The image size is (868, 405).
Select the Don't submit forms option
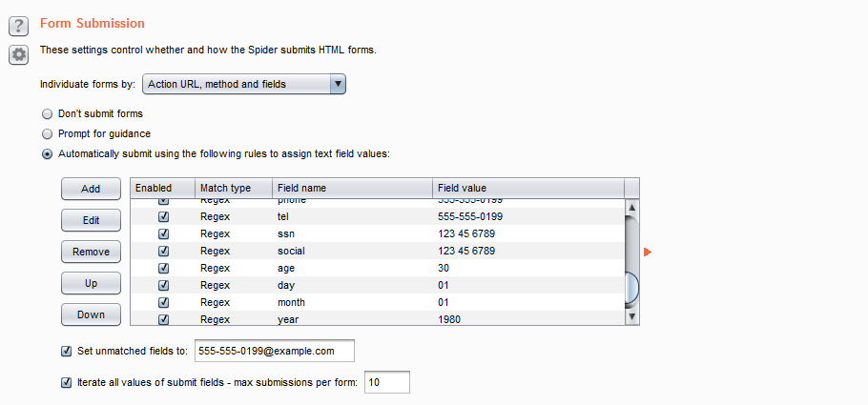pyautogui.click(x=48, y=113)
